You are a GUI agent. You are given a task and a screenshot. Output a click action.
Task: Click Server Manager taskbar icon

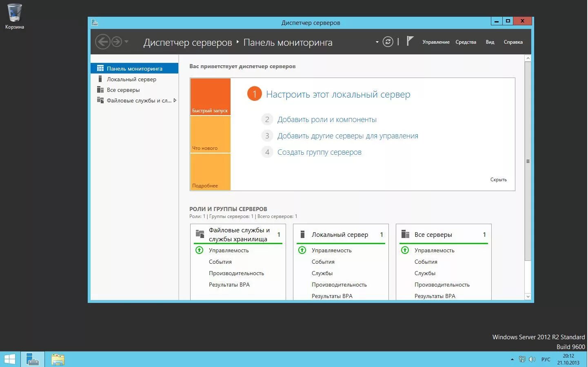(x=32, y=359)
